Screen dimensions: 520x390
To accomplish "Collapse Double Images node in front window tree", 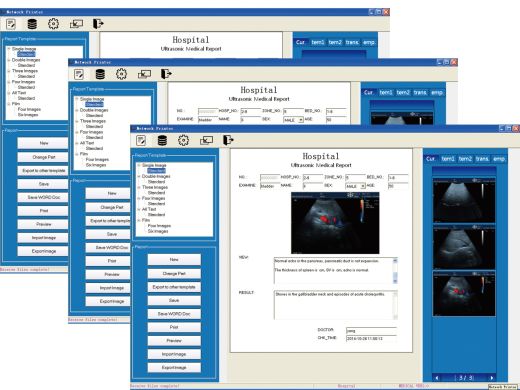I will (139, 176).
